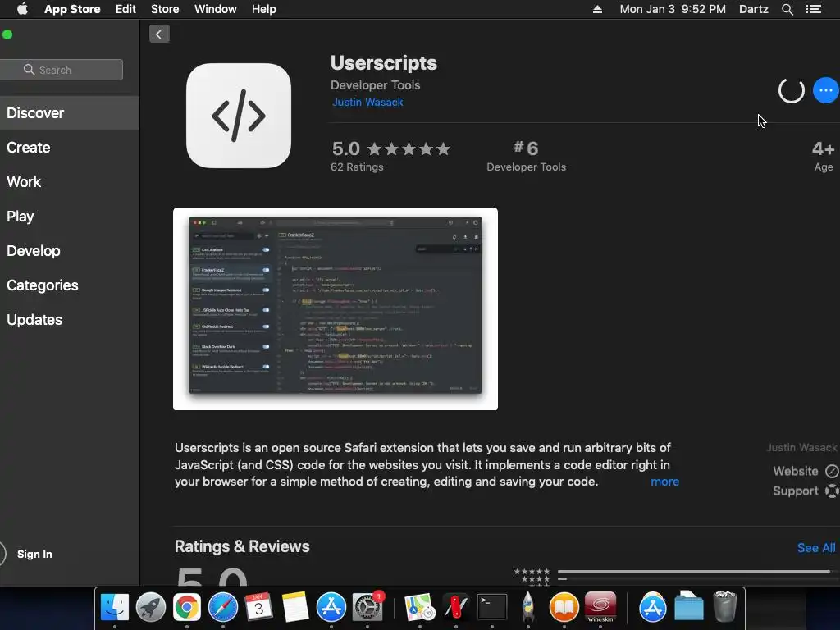Image resolution: width=840 pixels, height=630 pixels.
Task: Open Notification Center list icon
Action: (x=814, y=9)
